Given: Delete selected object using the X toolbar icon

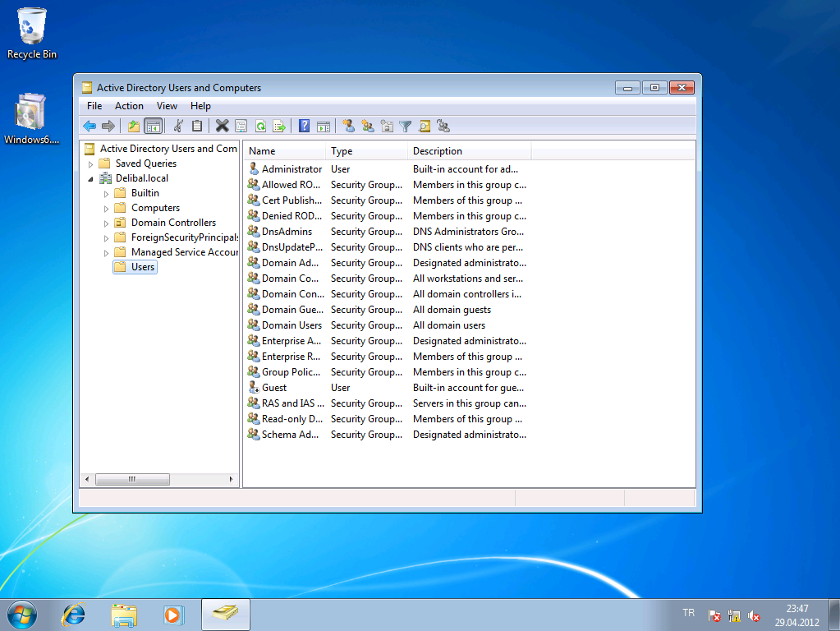Looking at the screenshot, I should point(221,126).
